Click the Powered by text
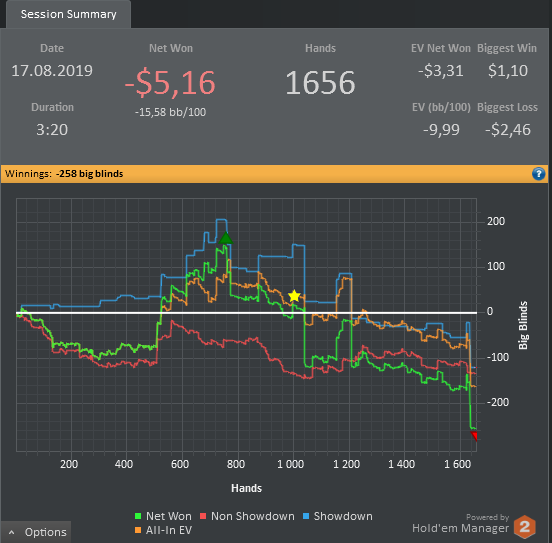 (488, 517)
